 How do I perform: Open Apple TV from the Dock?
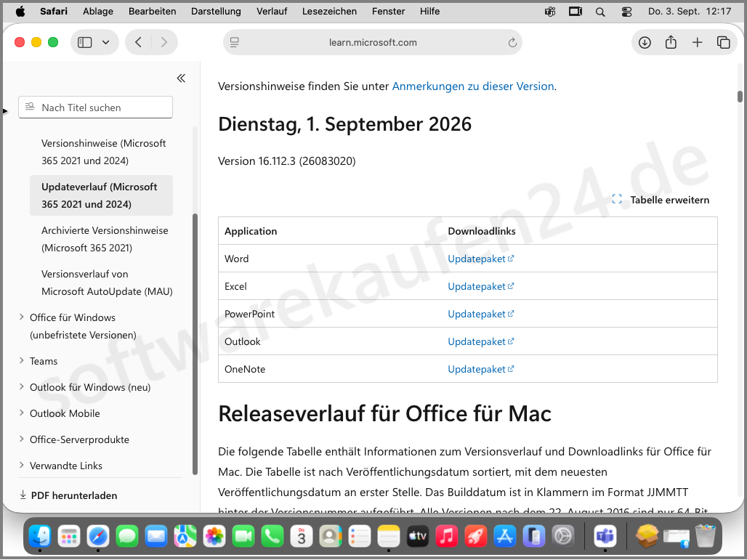point(418,537)
